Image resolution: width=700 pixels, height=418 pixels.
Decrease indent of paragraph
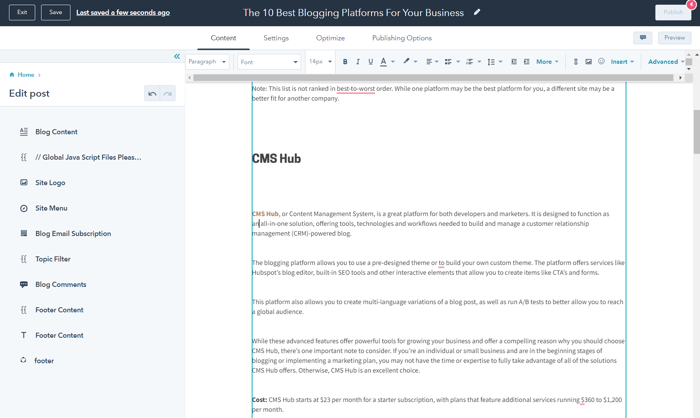(x=514, y=62)
